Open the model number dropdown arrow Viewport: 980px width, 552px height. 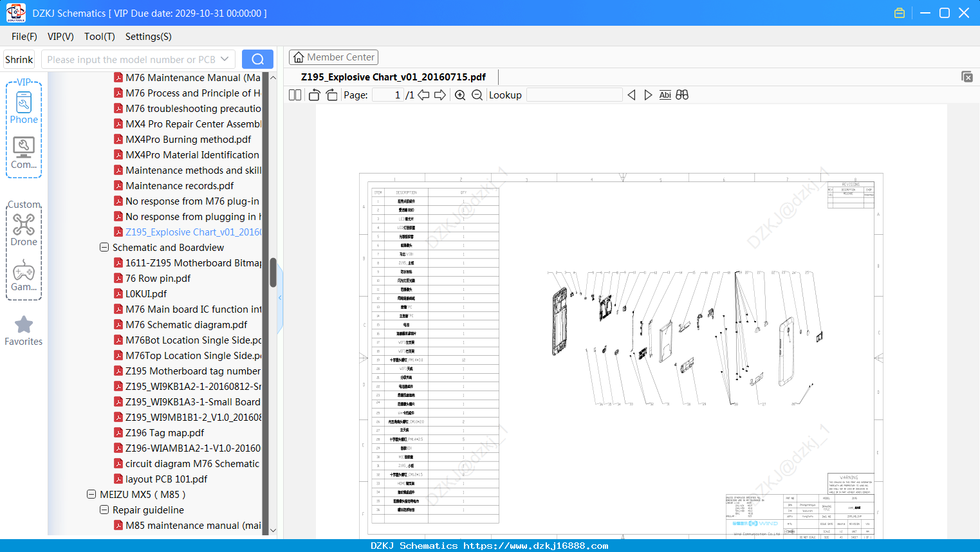click(225, 59)
